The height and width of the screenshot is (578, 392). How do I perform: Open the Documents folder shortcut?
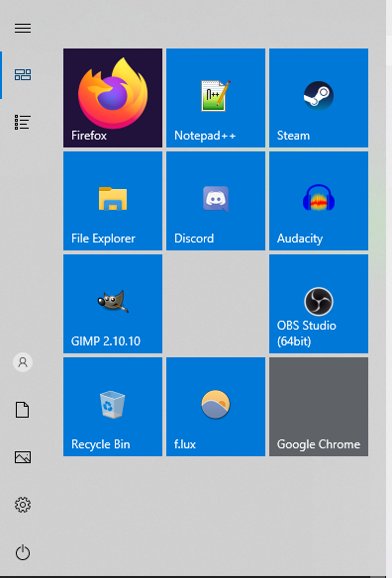[23, 410]
